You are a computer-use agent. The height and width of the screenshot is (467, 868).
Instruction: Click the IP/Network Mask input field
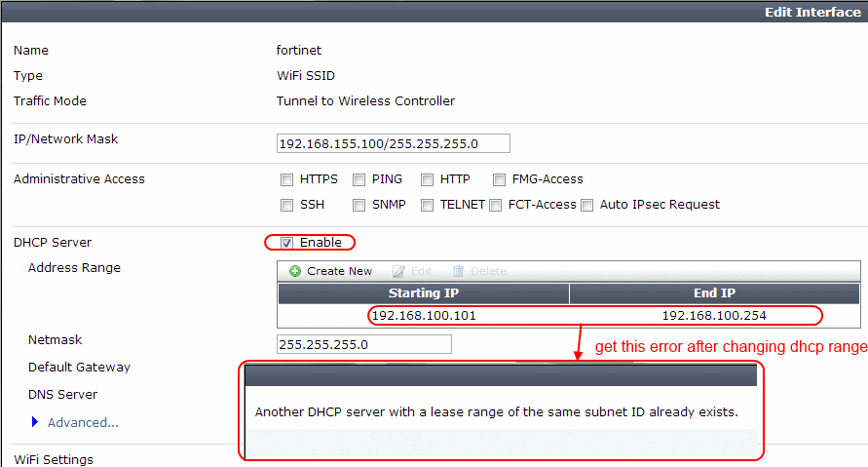pyautogui.click(x=394, y=144)
